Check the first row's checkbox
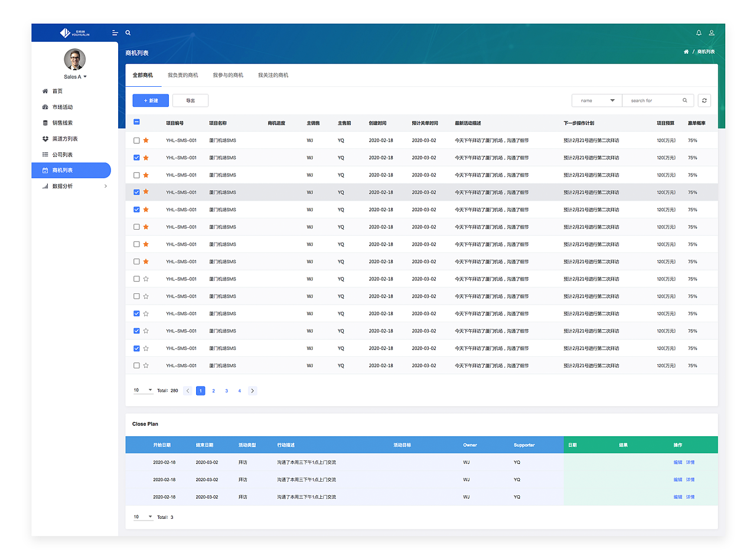756x559 pixels. point(136,140)
